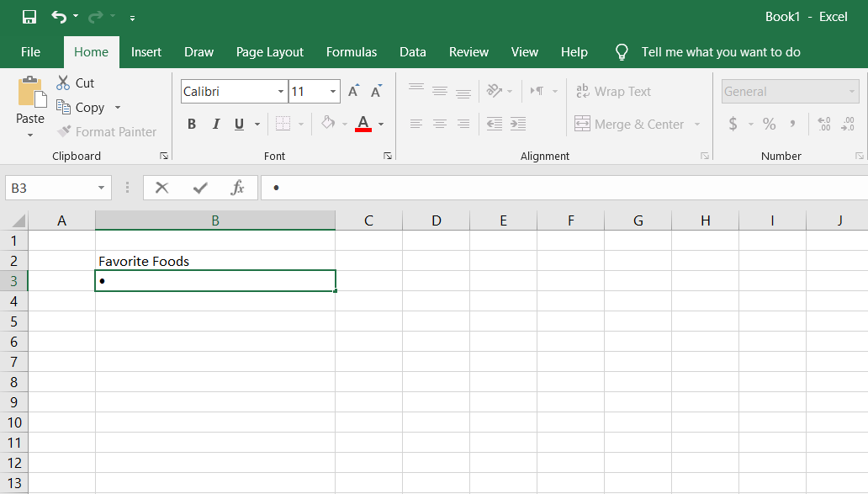This screenshot has height=494, width=868.
Task: Open the font name Calibri dropdown
Action: pyautogui.click(x=281, y=92)
